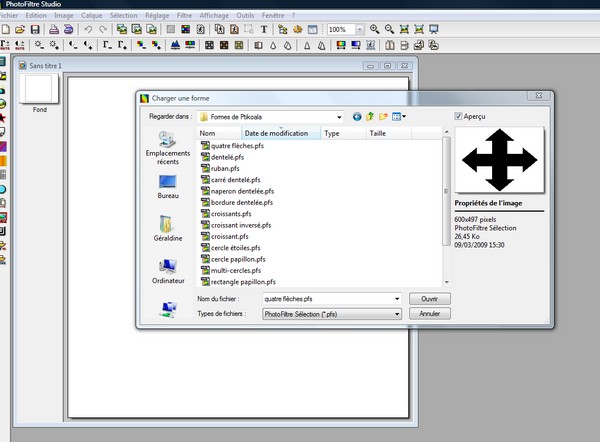
Task: Click the contrast minus icon
Action: [73, 45]
